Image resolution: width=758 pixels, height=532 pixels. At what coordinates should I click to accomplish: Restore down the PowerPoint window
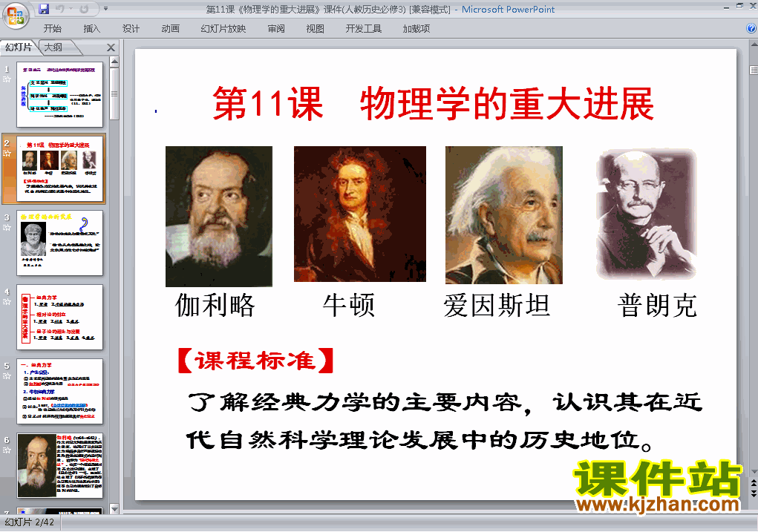point(739,6)
